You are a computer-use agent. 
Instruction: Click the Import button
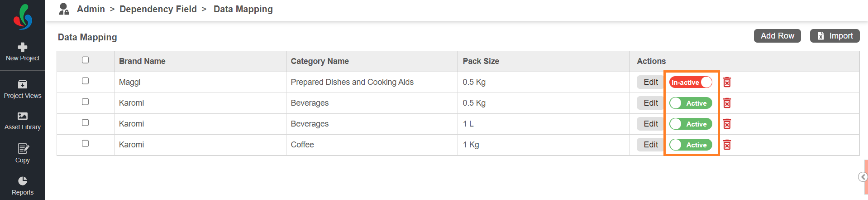835,36
